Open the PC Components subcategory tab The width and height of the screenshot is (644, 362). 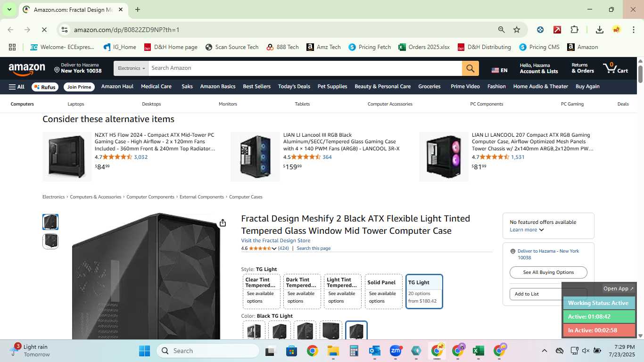click(x=487, y=104)
